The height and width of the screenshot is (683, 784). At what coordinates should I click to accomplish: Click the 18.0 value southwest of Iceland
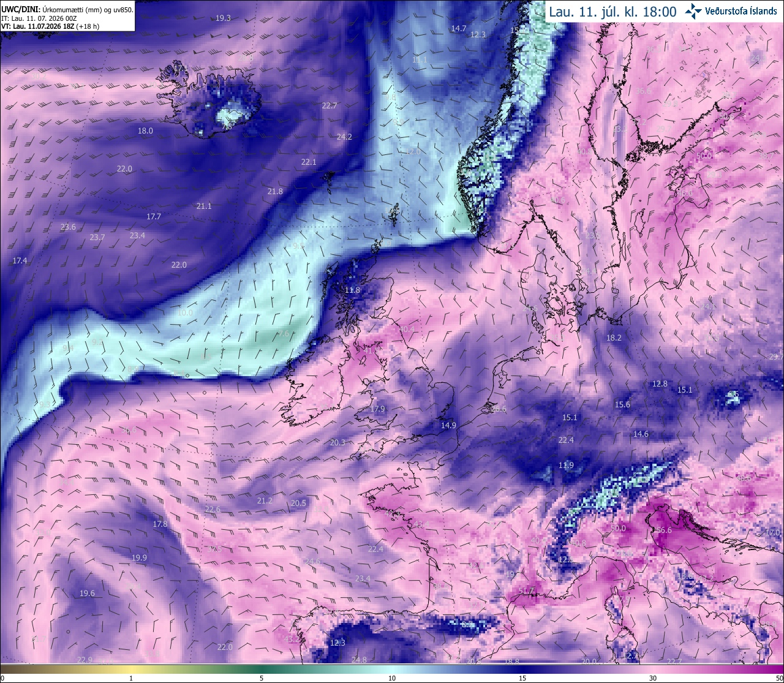[x=145, y=130]
